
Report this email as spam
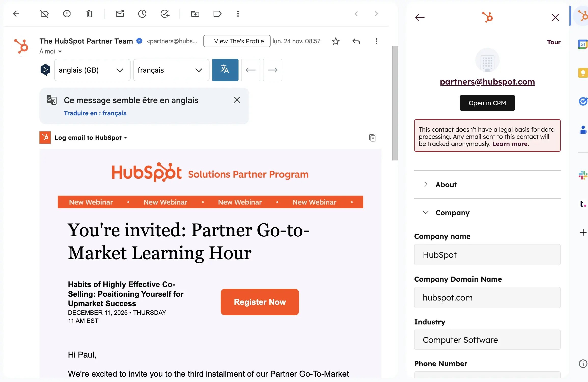tap(67, 14)
